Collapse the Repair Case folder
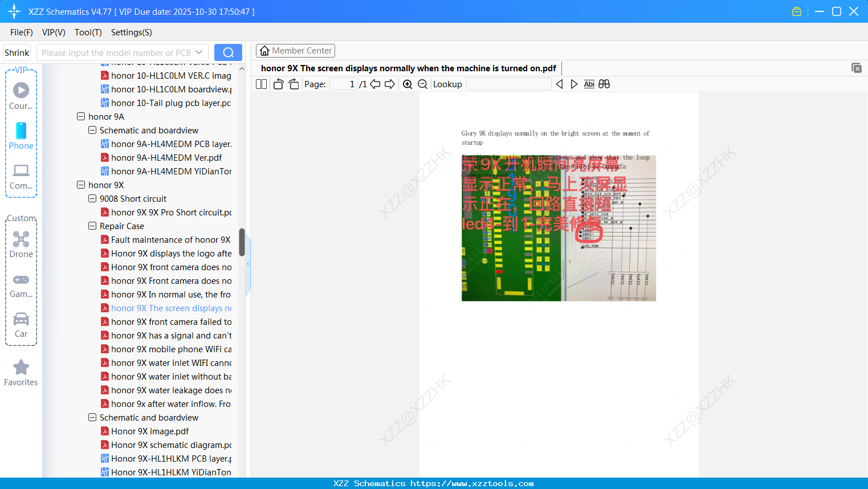This screenshot has height=489, width=868. point(92,226)
